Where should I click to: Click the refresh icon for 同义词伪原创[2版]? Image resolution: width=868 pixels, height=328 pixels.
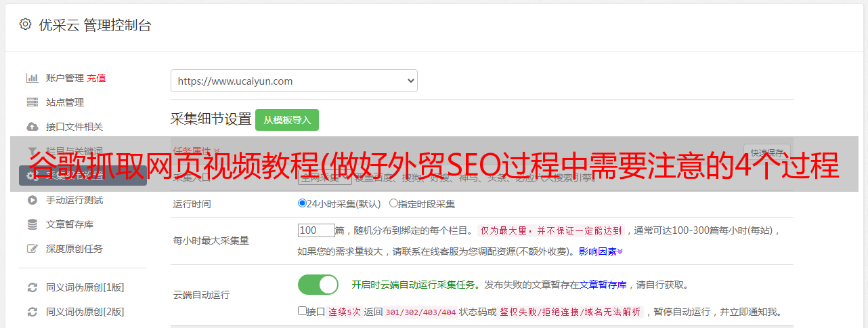click(32, 312)
